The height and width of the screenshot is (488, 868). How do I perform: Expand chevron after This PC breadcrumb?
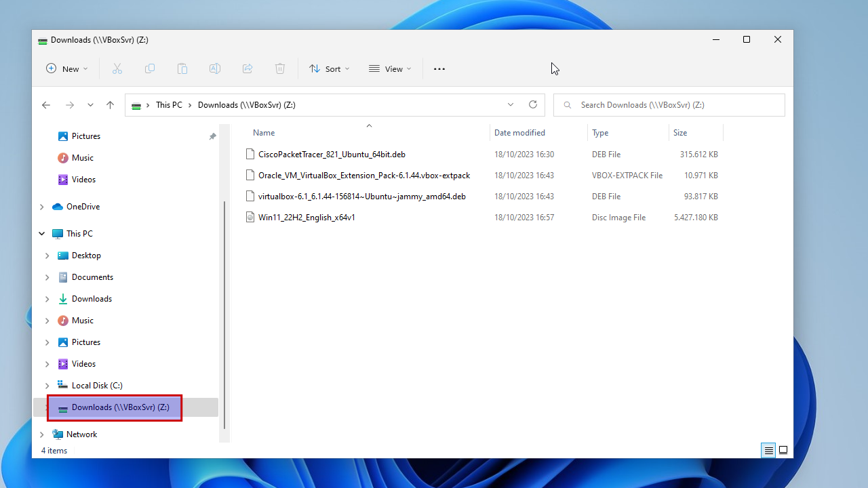(190, 105)
